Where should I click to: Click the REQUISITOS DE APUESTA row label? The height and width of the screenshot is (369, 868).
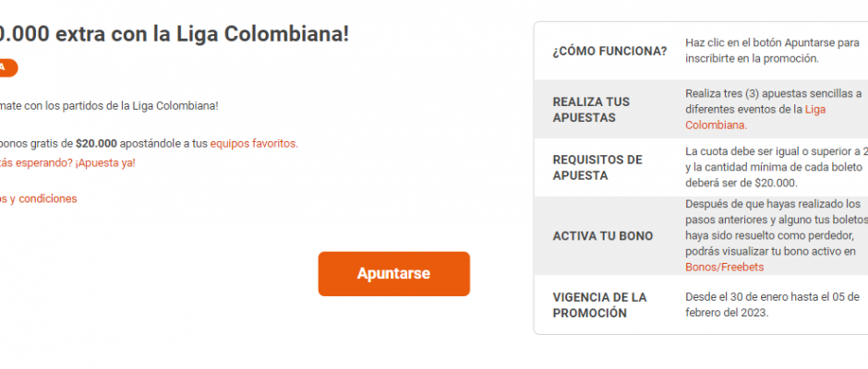[597, 167]
